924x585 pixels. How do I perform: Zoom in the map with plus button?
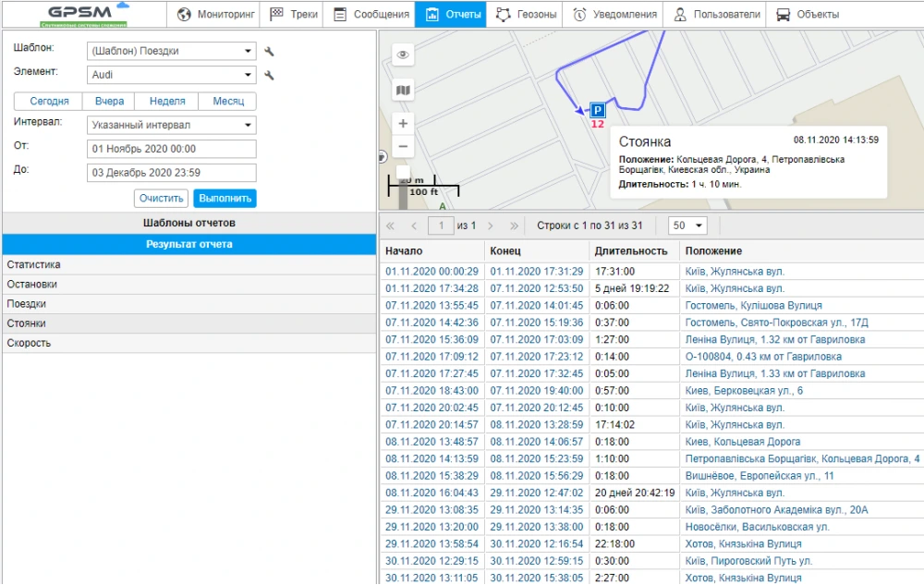403,123
